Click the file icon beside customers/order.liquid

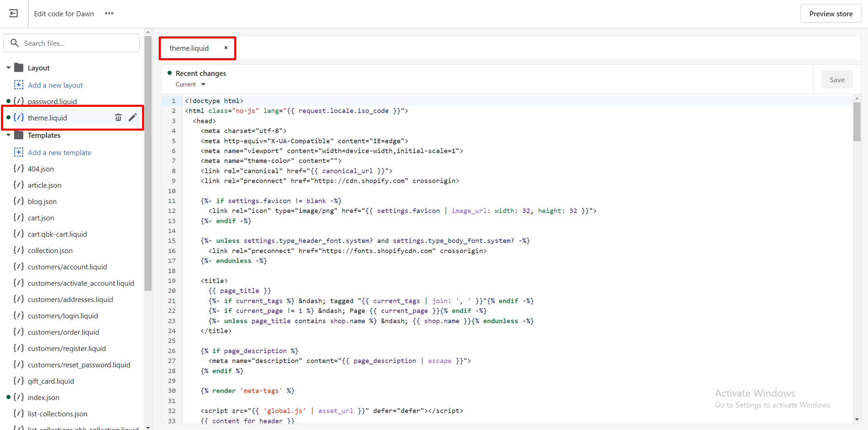[19, 332]
